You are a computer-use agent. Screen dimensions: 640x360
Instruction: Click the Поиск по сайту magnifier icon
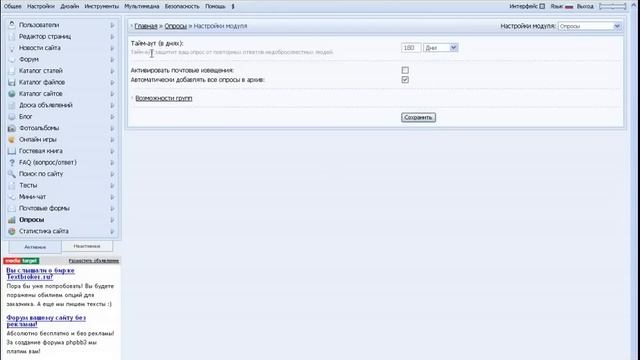point(12,173)
